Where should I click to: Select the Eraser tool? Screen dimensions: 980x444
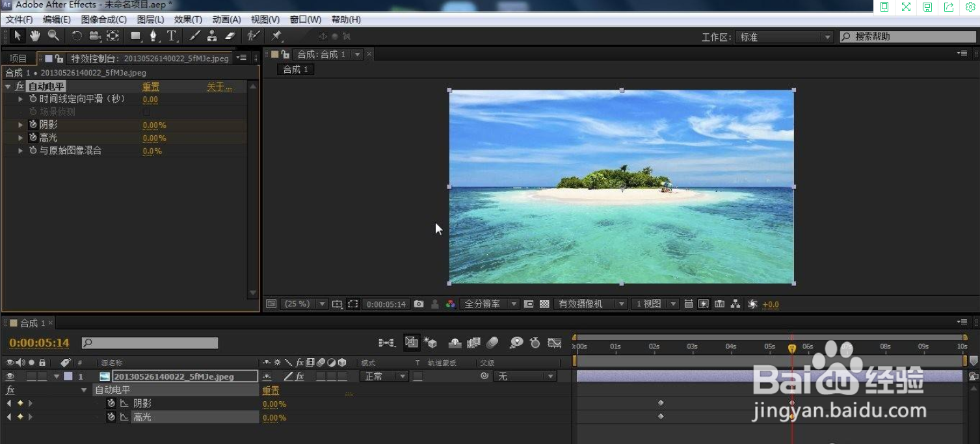click(230, 36)
